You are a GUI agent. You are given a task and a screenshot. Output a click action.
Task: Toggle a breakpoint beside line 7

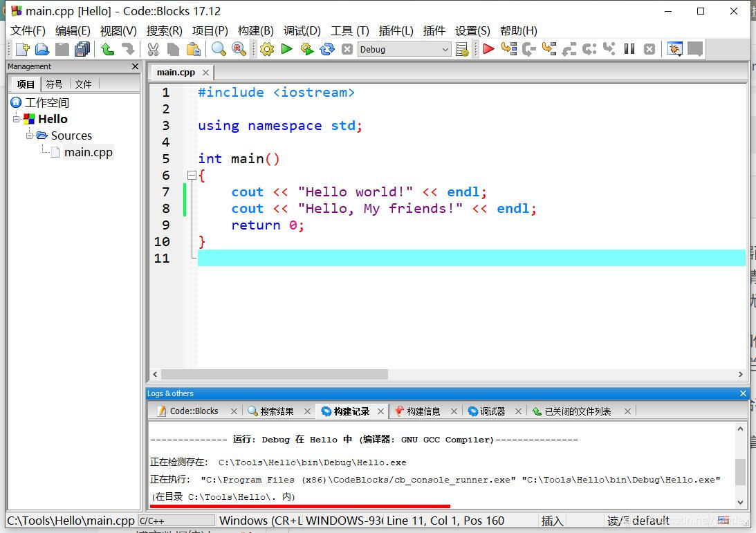181,191
